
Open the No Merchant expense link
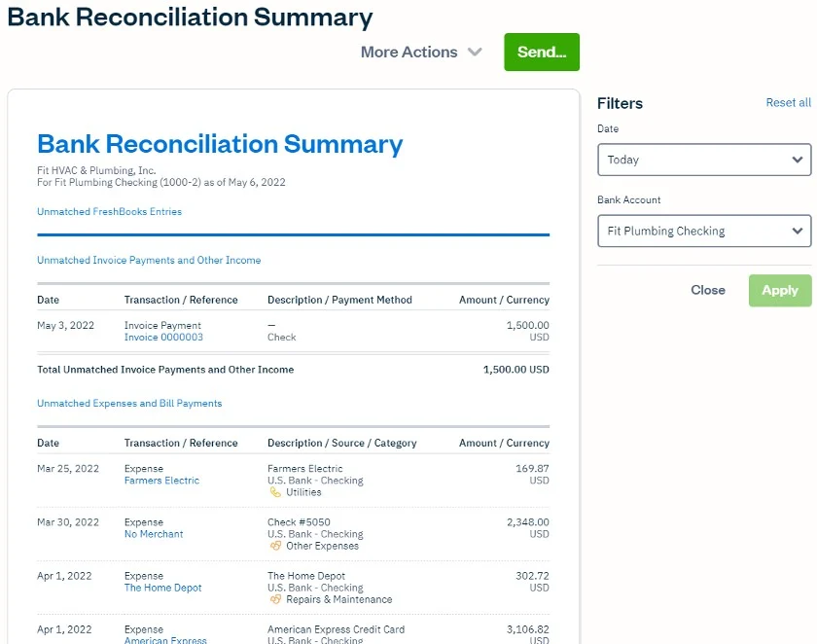(154, 534)
